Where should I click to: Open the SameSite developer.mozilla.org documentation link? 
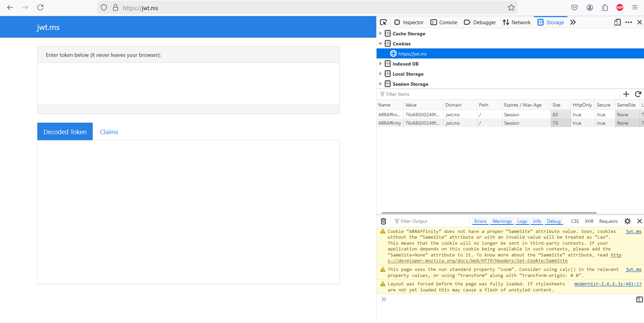click(x=504, y=258)
